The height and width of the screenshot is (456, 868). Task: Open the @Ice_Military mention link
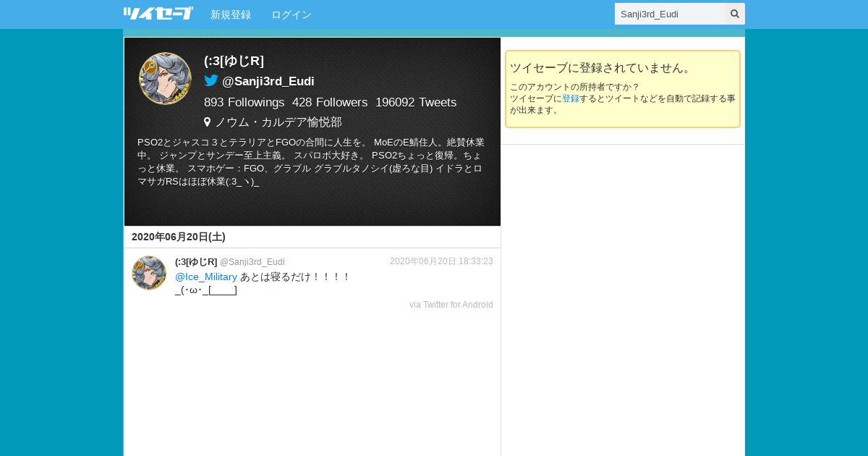pos(206,277)
